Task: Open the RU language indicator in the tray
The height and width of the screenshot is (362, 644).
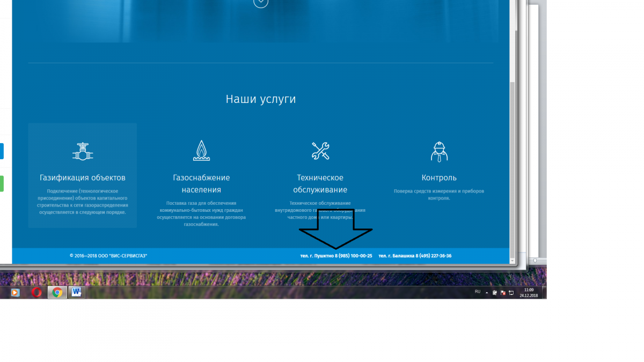Action: pos(478,292)
